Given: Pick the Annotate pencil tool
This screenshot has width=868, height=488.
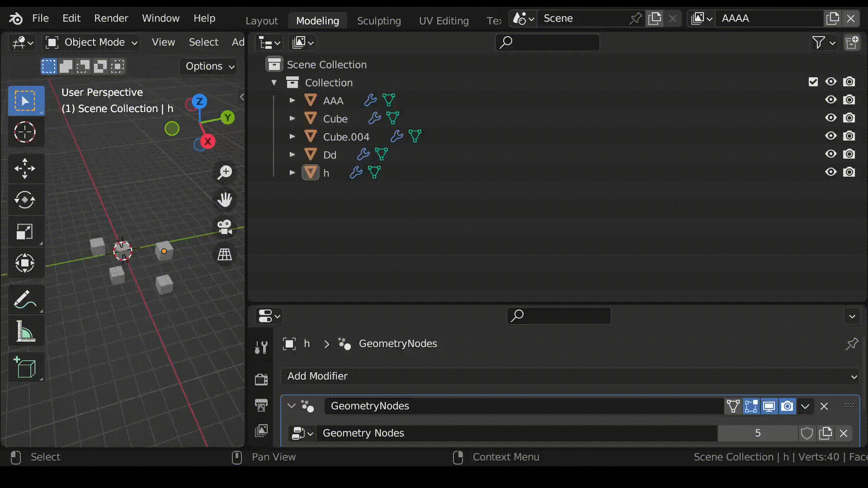Looking at the screenshot, I should [25, 299].
